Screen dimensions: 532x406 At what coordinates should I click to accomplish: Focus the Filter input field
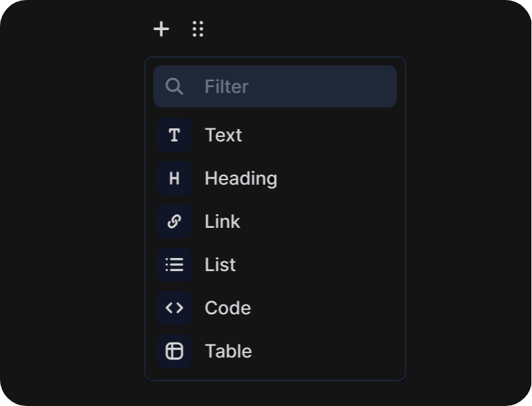(294, 86)
